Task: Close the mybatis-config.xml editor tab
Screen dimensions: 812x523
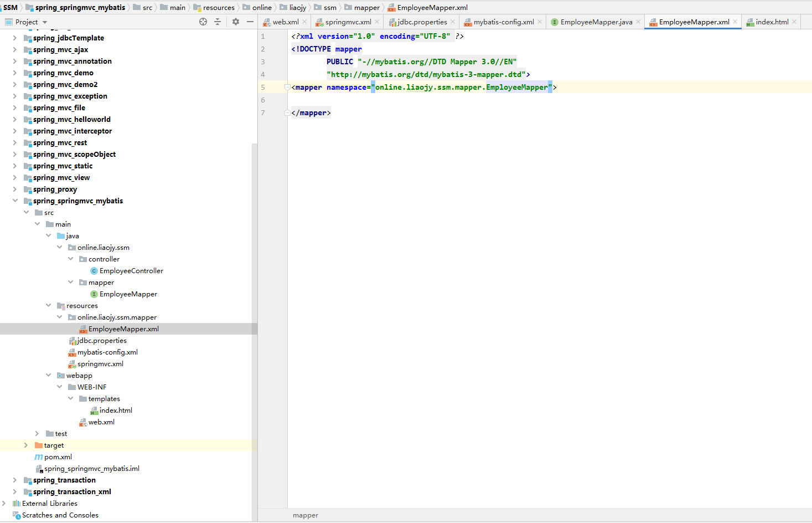Action: tap(540, 22)
